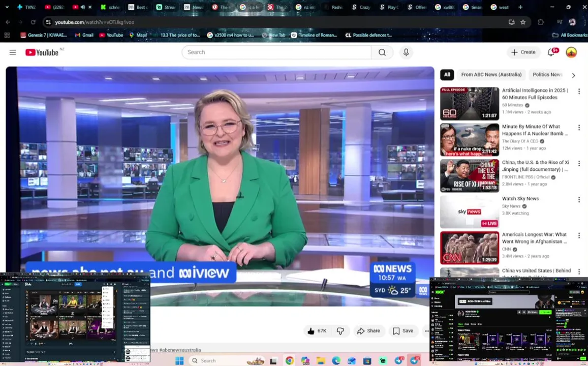The width and height of the screenshot is (588, 366).
Task: Open Timeline of Roman bookmark
Action: (x=314, y=35)
